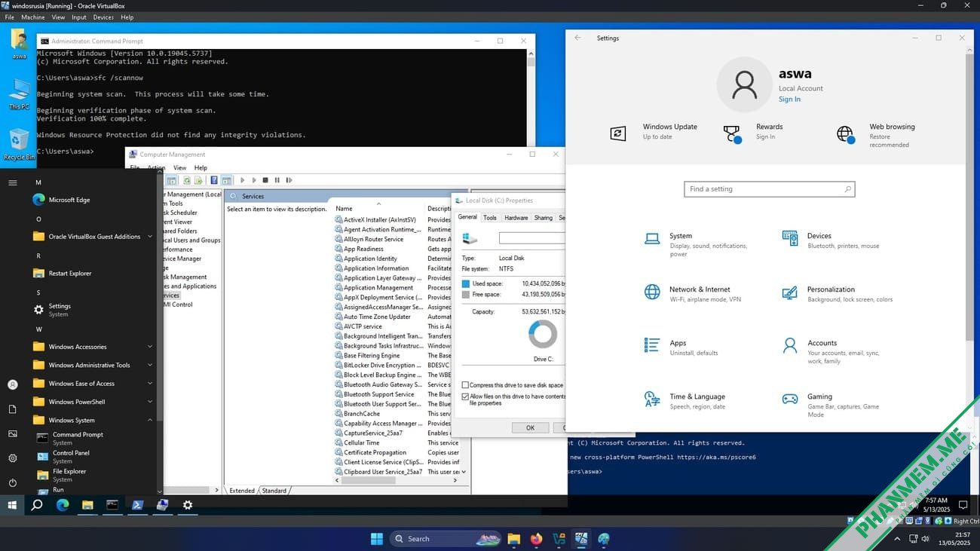Image resolution: width=980 pixels, height=551 pixels.
Task: Expand Windows Ease of Access folder
Action: (x=93, y=384)
